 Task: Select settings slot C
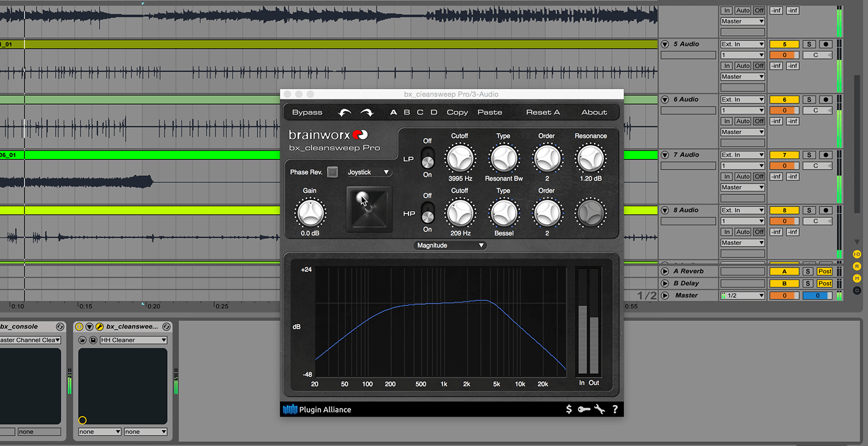point(420,112)
